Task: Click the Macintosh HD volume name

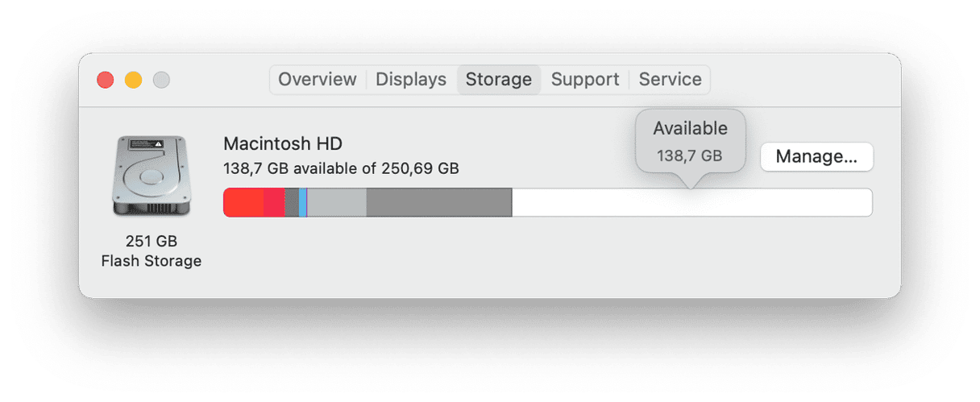Action: point(283,144)
